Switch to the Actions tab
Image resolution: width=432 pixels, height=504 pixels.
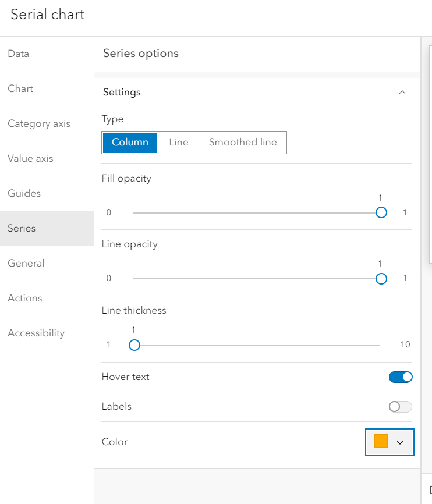coord(25,299)
